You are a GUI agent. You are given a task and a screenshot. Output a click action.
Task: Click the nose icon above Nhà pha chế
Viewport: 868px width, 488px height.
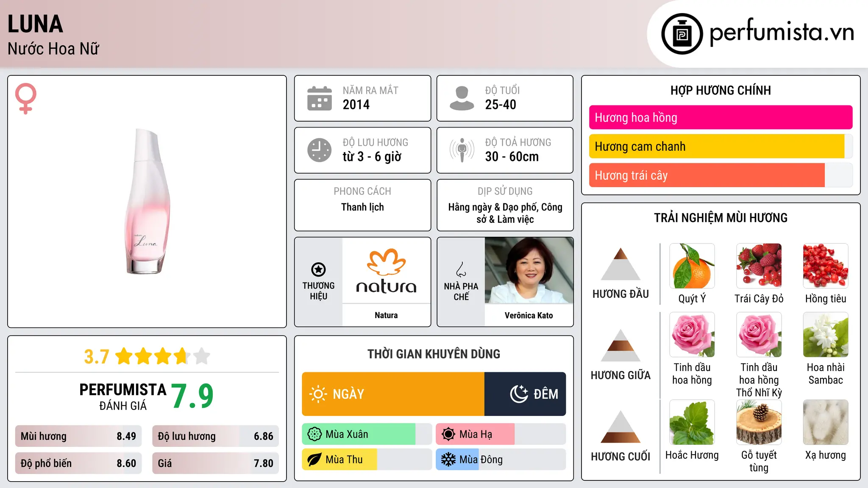click(x=461, y=269)
